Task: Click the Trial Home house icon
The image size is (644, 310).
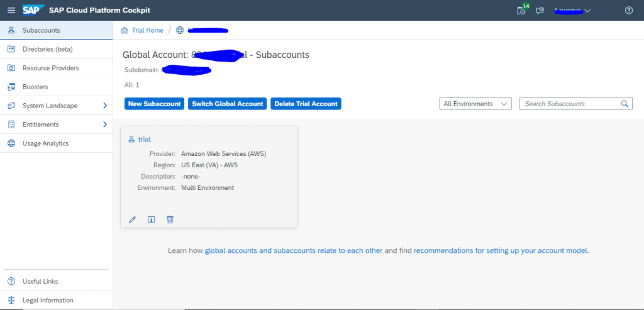Action: [x=124, y=30]
